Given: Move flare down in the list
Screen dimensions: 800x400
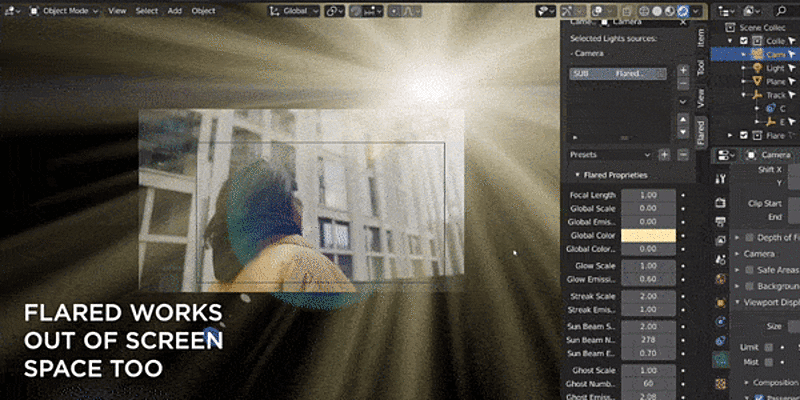Looking at the screenshot, I should 684,132.
